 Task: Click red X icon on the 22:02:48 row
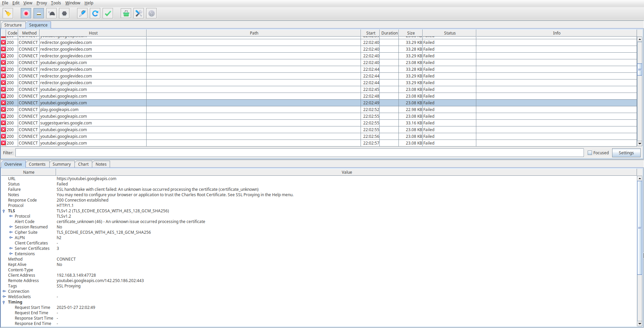pyautogui.click(x=3, y=96)
